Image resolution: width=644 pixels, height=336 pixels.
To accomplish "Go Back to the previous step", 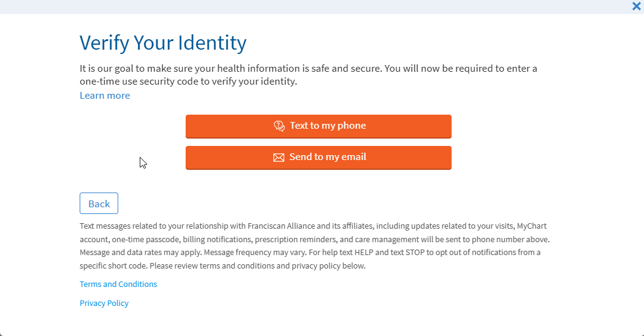I will (x=99, y=204).
